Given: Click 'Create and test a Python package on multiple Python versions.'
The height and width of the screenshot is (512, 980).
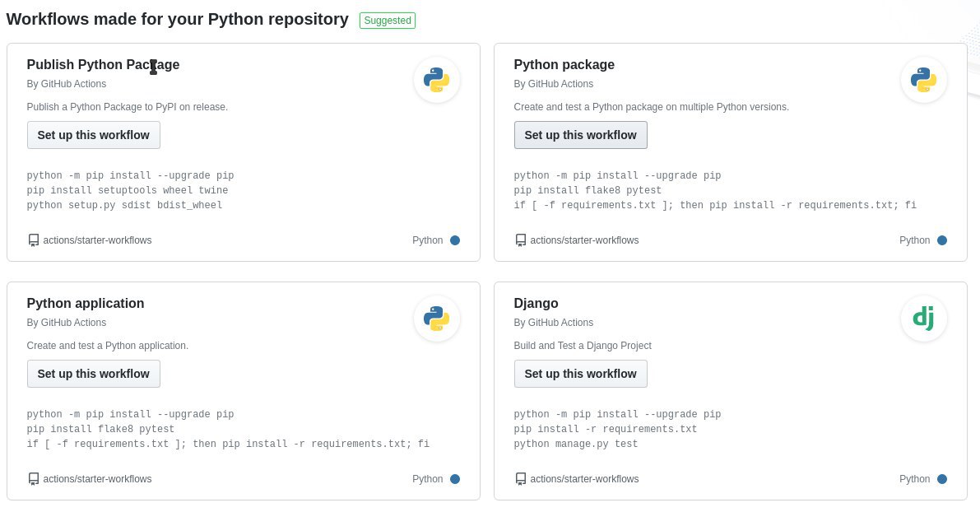Looking at the screenshot, I should point(651,107).
